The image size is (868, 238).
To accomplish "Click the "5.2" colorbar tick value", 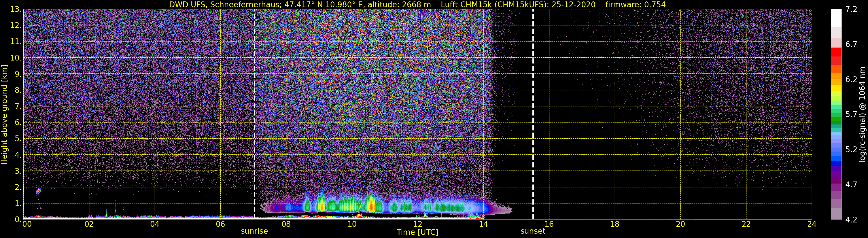I will (851, 149).
